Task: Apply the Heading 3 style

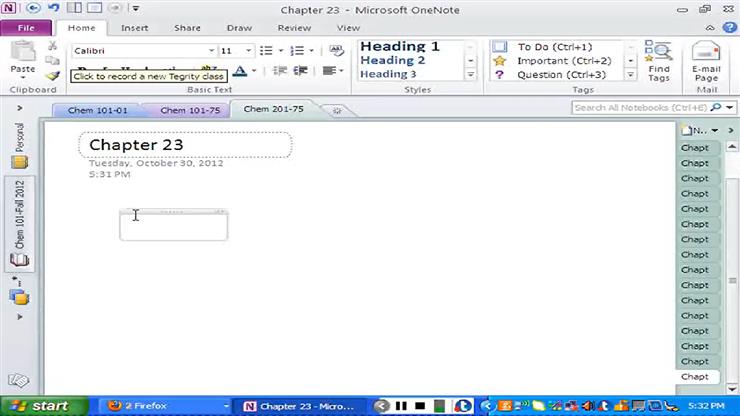Action: pos(388,74)
